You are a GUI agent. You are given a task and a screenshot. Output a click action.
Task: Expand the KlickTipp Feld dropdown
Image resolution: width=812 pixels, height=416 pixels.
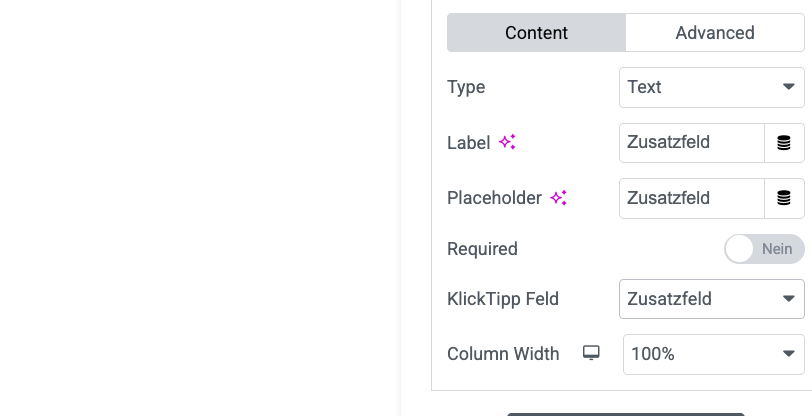coord(711,298)
